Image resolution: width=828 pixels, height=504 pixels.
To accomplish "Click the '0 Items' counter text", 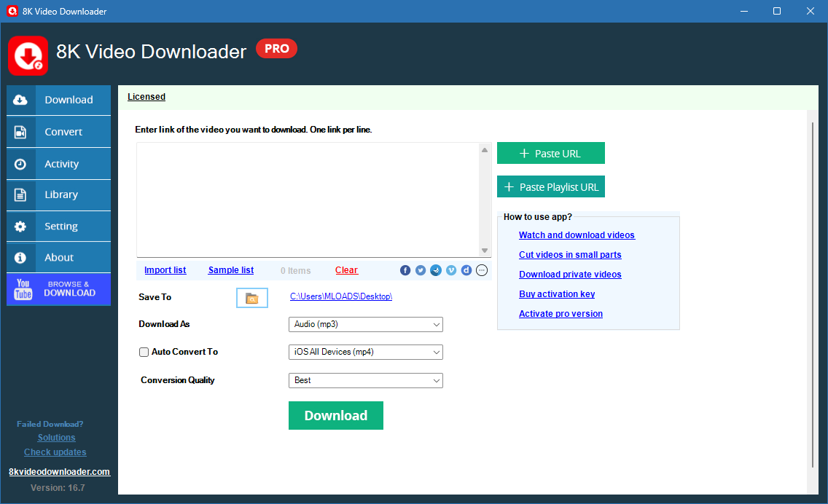I will [296, 271].
